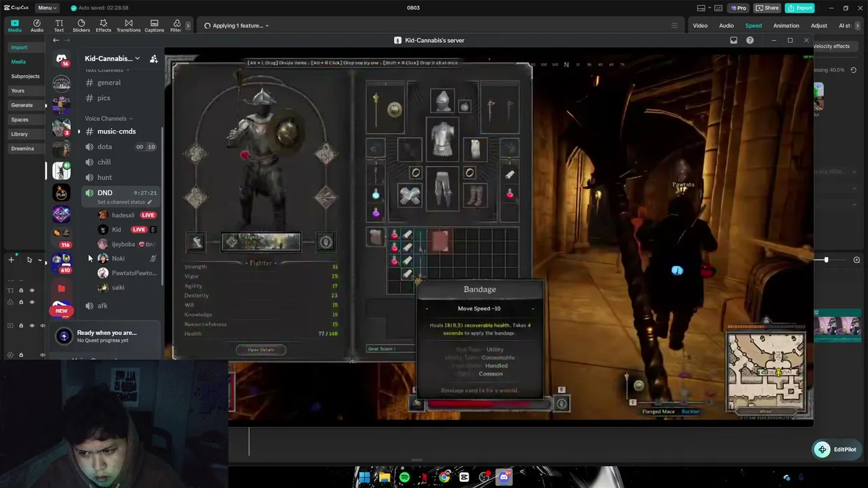868x488 pixels.
Task: Open the Transitions panel
Action: [x=128, y=26]
